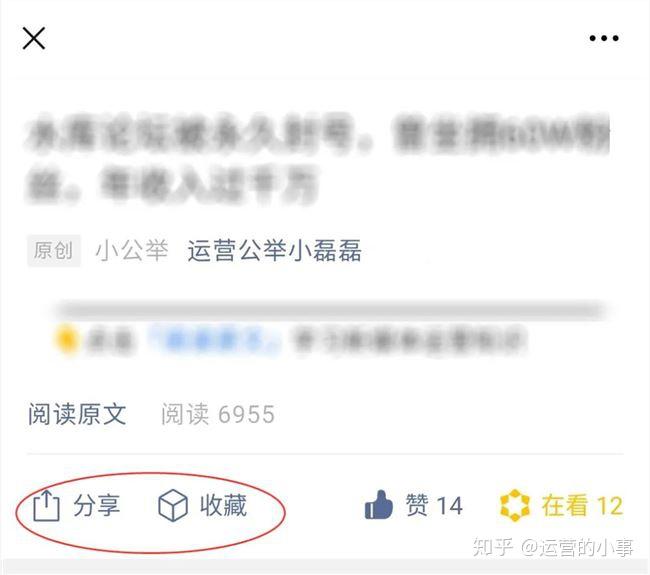Tap the yellow emoji in the blurred line

tap(66, 339)
